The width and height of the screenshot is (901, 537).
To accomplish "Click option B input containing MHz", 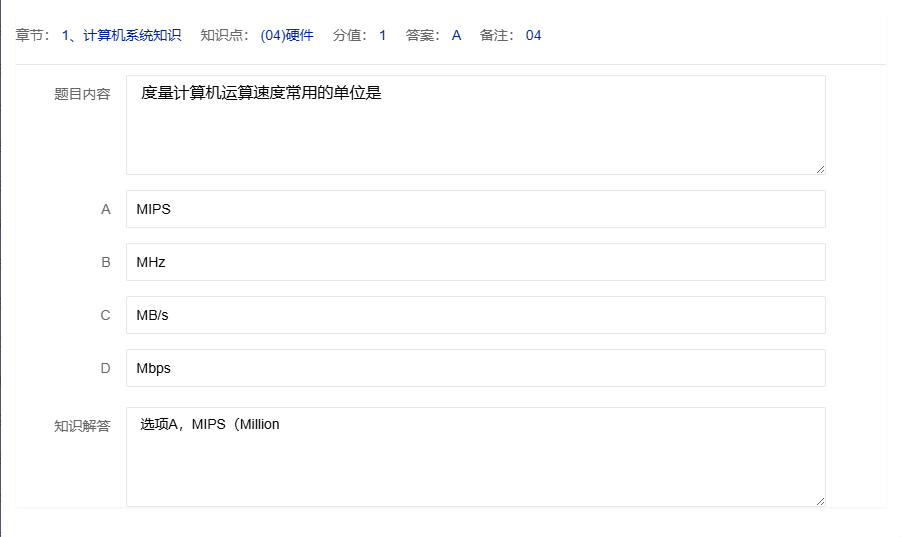I will (x=475, y=262).
